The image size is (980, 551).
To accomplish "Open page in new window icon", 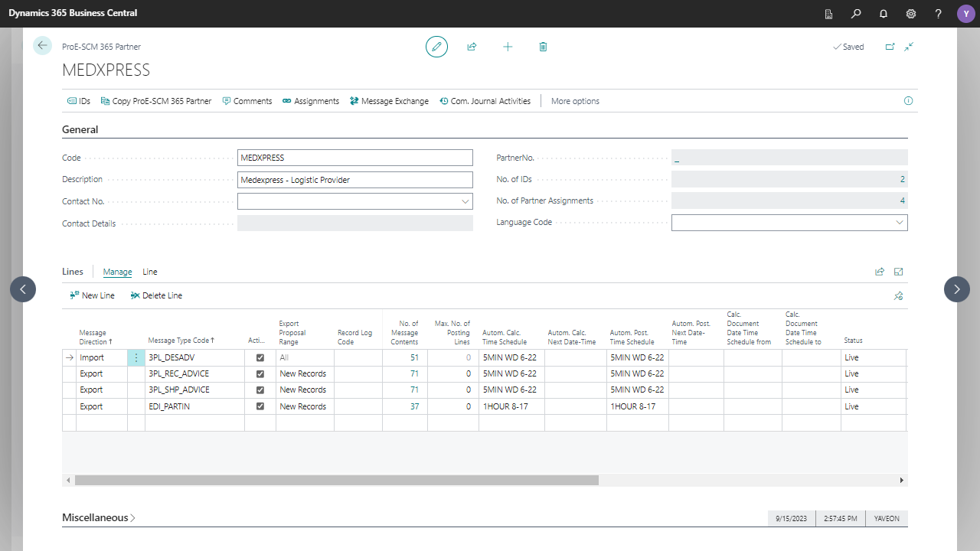I will (x=890, y=47).
